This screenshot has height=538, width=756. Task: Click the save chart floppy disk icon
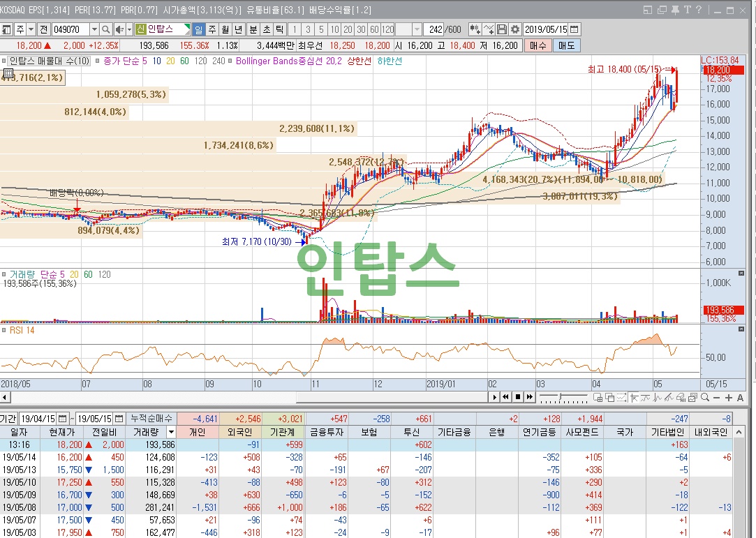[x=502, y=29]
